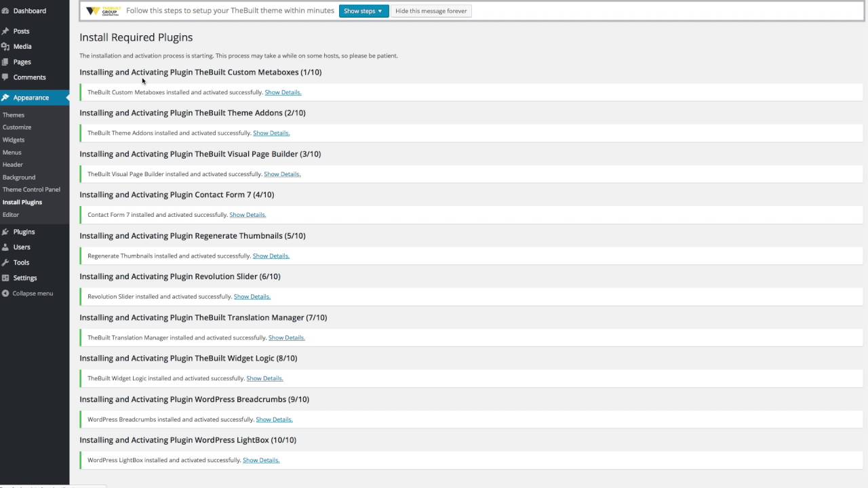868x488 pixels.
Task: Click the Install Required Plugins heading
Action: coord(136,37)
